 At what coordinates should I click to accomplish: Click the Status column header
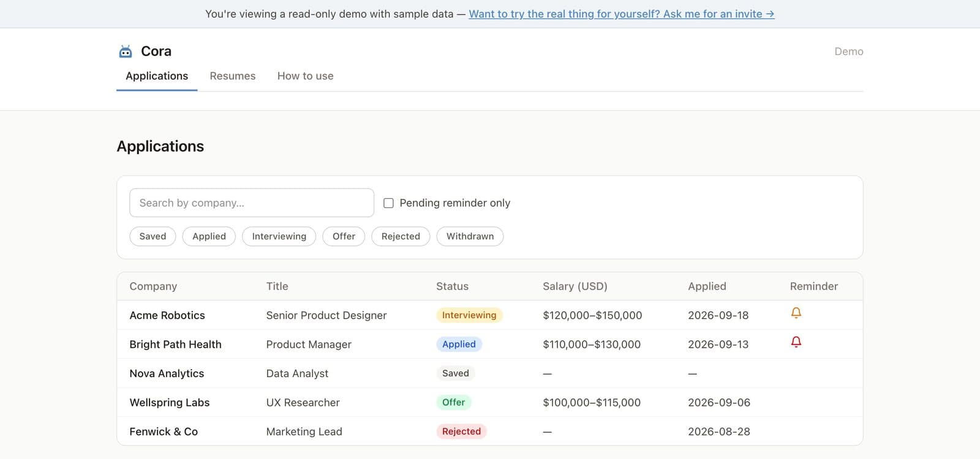452,286
